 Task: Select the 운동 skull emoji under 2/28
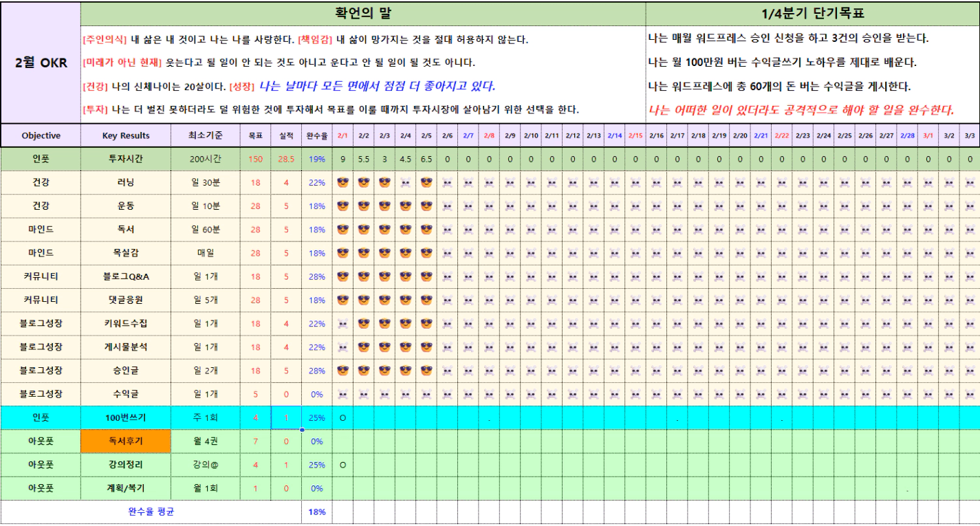[x=907, y=206]
